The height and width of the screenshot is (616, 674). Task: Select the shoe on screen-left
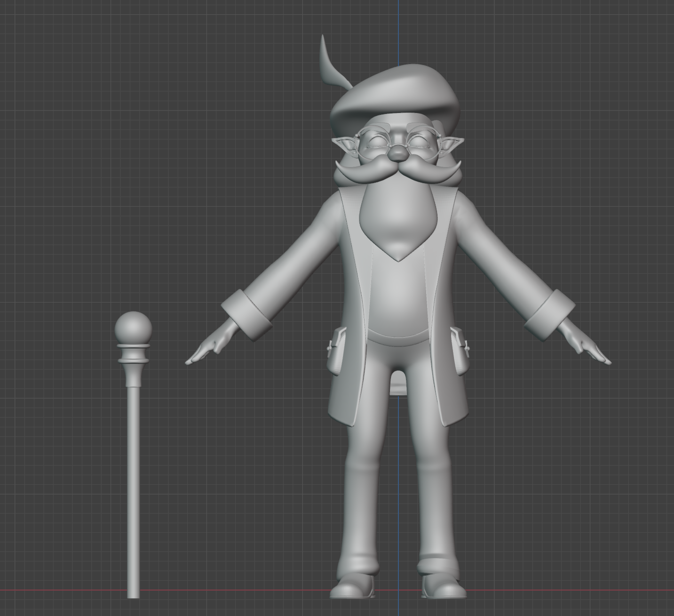[x=353, y=586]
